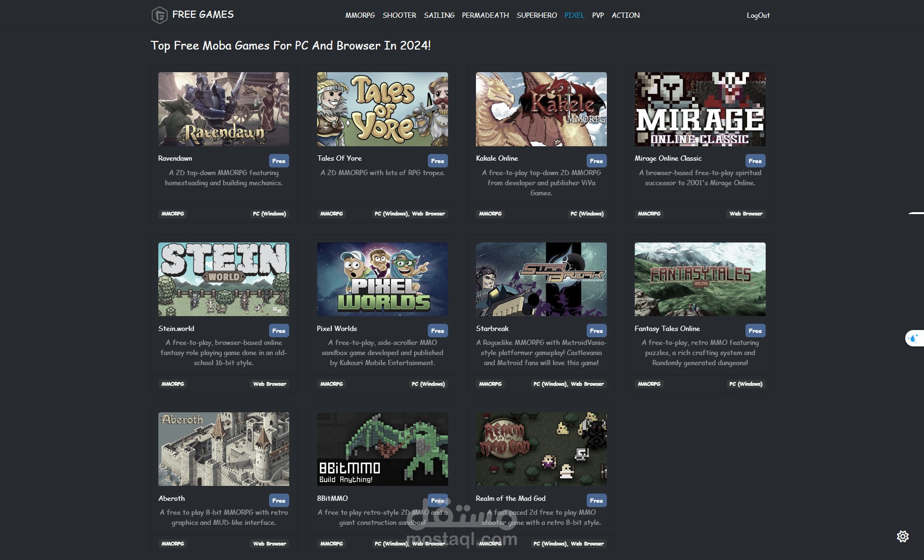Image resolution: width=924 pixels, height=560 pixels.
Task: Open the Mirage Online Classic thumbnail
Action: coord(700,109)
